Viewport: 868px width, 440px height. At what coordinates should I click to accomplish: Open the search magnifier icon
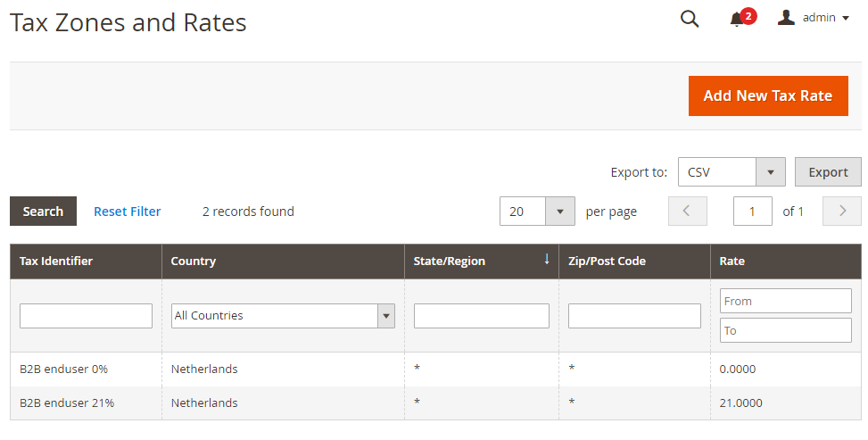coord(690,19)
